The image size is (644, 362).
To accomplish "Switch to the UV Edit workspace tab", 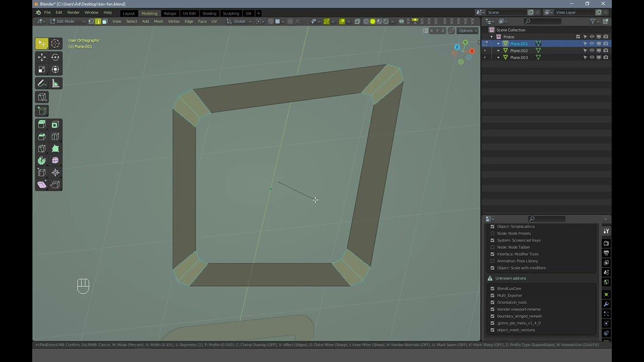I will 189,13.
